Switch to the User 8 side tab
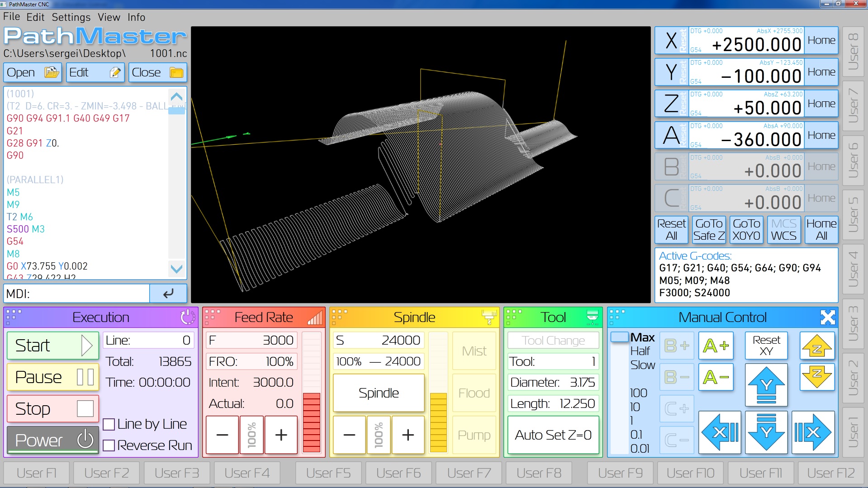Viewport: 868px width, 488px height. [853, 52]
